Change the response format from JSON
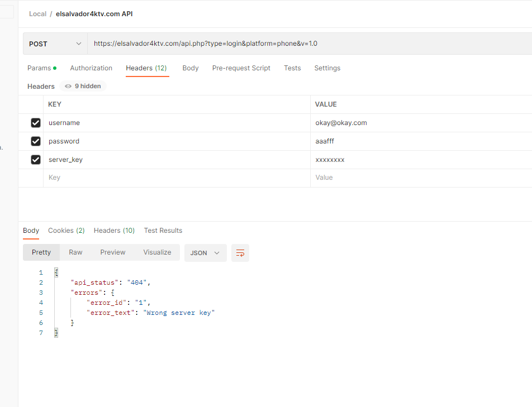The width and height of the screenshot is (532, 407). pyautogui.click(x=205, y=252)
